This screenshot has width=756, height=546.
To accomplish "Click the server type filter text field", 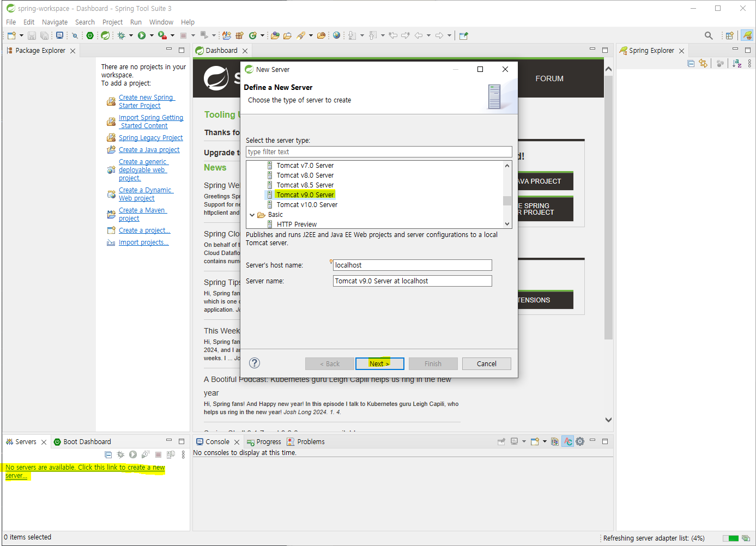I will 379,151.
